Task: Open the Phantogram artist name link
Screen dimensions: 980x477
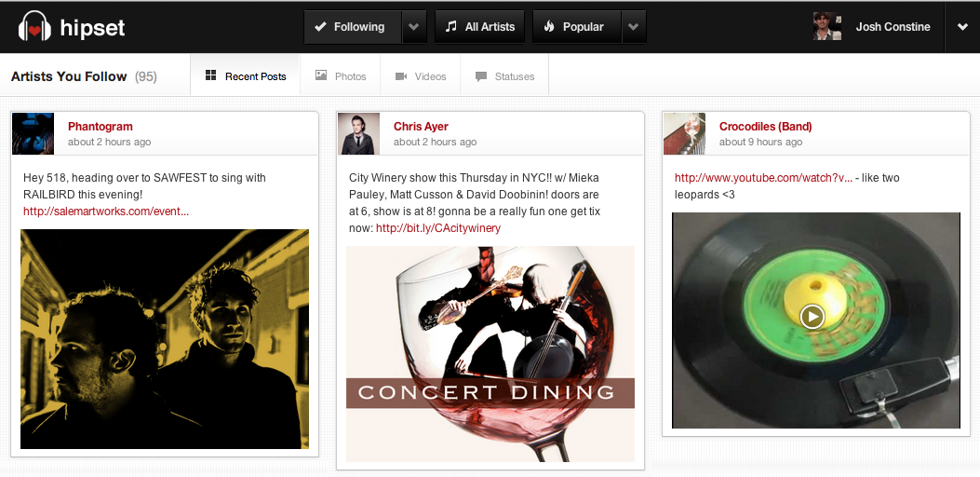Action: coord(101,127)
